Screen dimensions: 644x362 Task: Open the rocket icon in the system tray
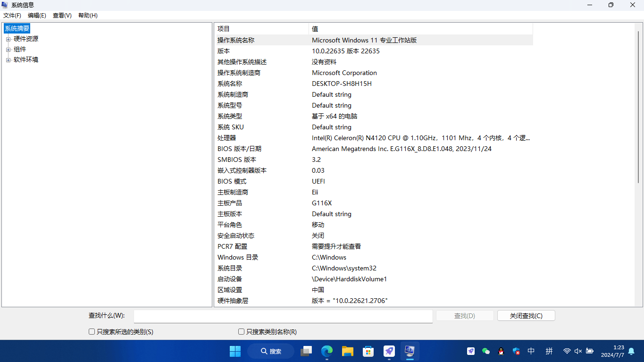point(471,351)
